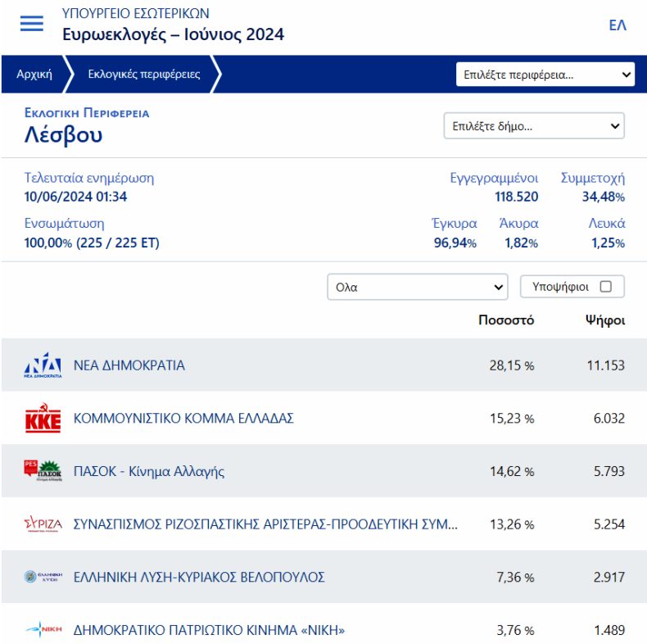This screenshot has width=647, height=644.
Task: Click the Ποσοστό column header
Action: [506, 320]
